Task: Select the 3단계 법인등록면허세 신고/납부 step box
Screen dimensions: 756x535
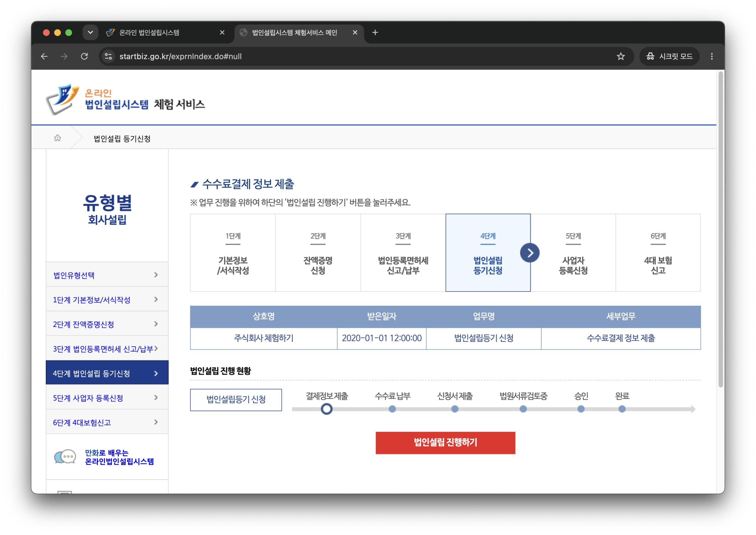Action: (x=403, y=253)
